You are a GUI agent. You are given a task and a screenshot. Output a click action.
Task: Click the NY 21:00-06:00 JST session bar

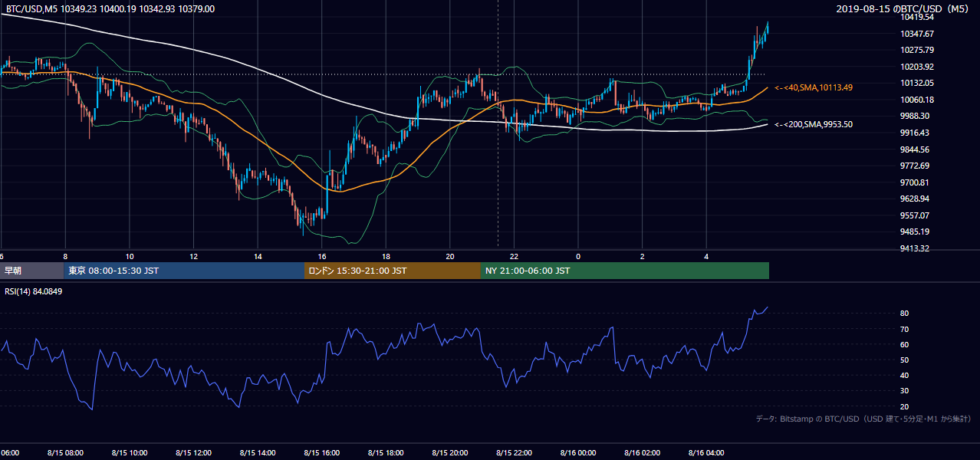point(625,271)
